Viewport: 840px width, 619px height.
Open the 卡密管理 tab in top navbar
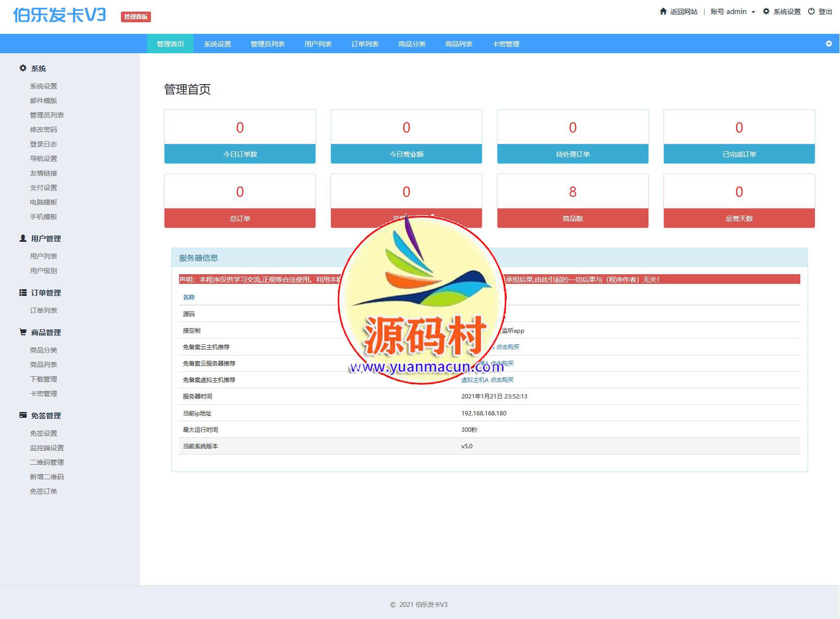(x=506, y=44)
